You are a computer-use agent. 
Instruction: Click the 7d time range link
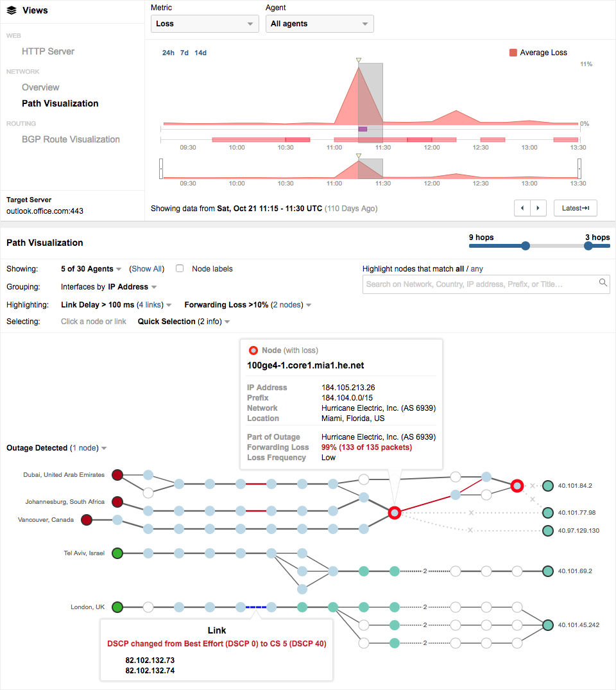(x=184, y=53)
